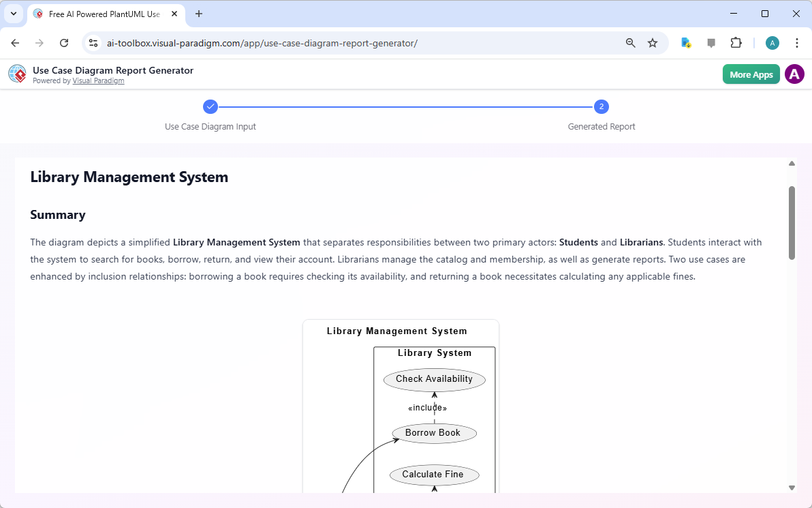Reload the current page
812x508 pixels.
64,42
